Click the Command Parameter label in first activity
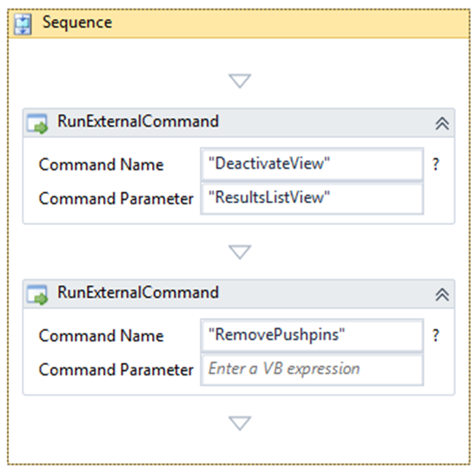Viewport: 476px width, 470px height. [116, 199]
